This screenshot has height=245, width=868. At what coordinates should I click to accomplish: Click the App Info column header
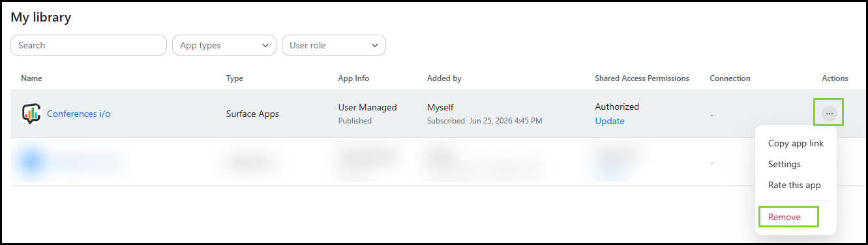(353, 78)
